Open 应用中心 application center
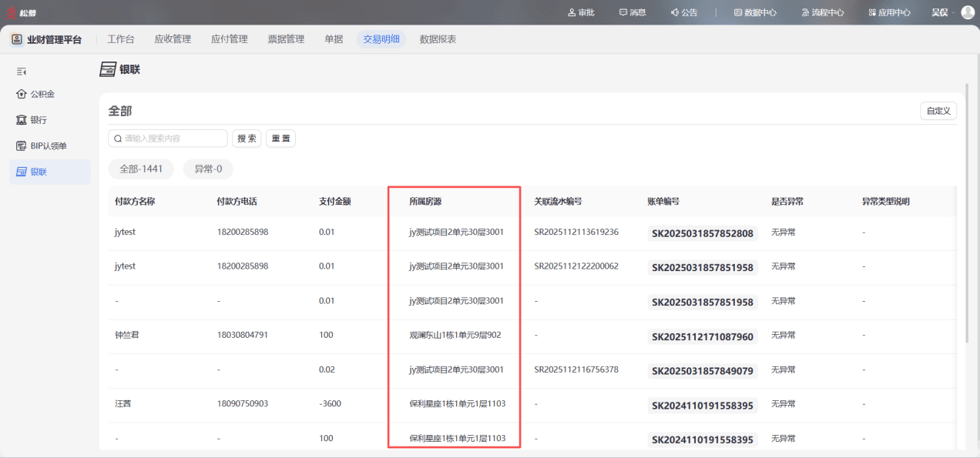This screenshot has height=458, width=980. click(x=889, y=12)
